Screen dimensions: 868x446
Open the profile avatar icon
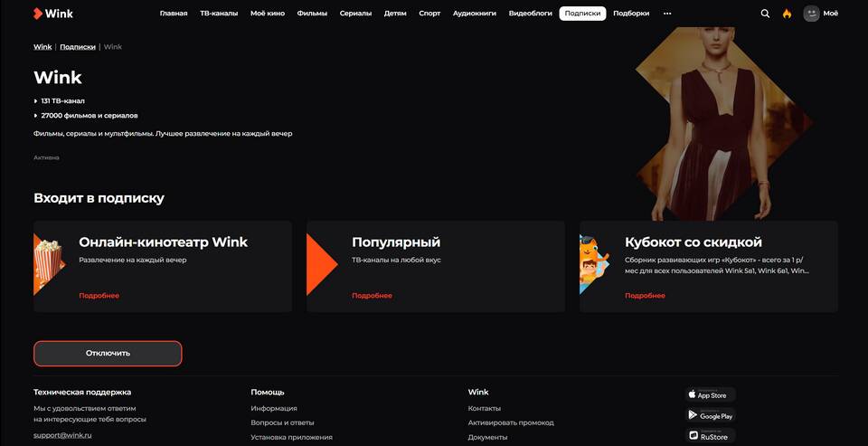(811, 14)
